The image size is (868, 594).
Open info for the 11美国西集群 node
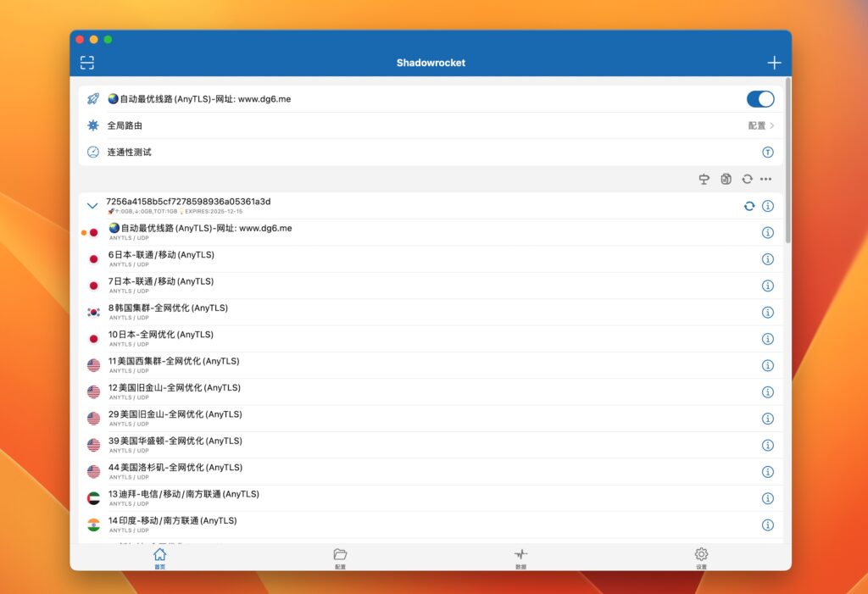click(768, 365)
